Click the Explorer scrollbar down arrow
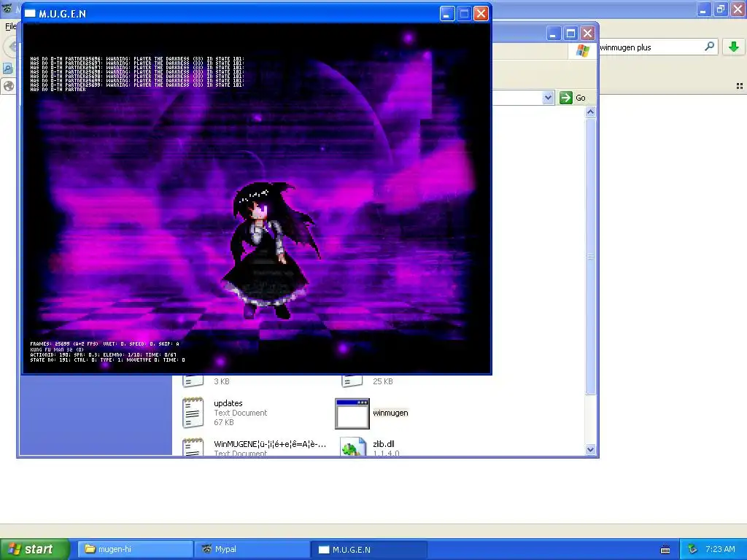 coord(590,449)
